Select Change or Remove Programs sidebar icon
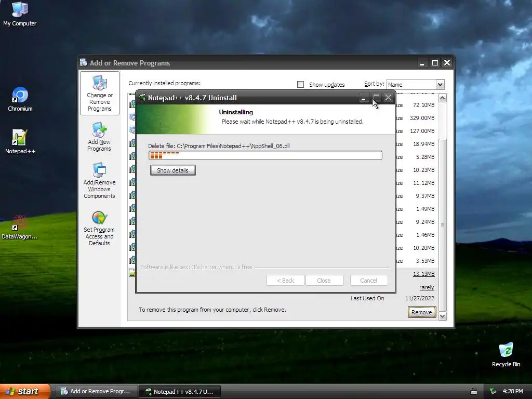Viewport: 532px width, 399px height. tap(99, 94)
